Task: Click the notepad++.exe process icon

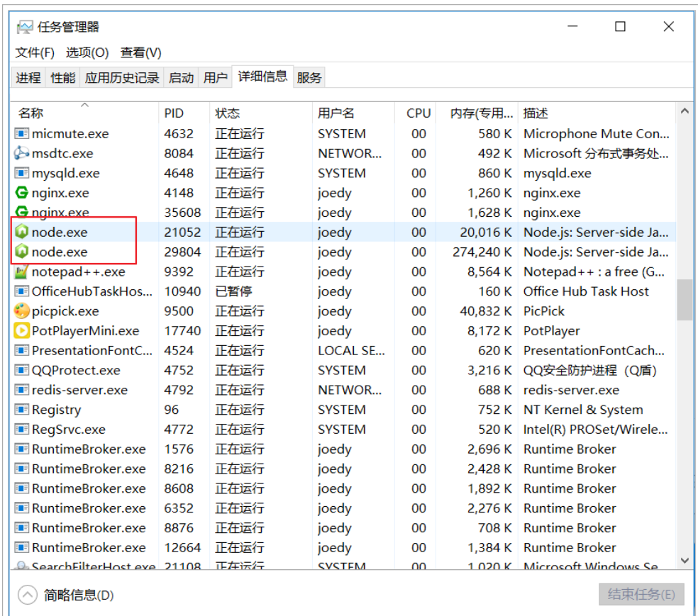Action: pos(22,271)
